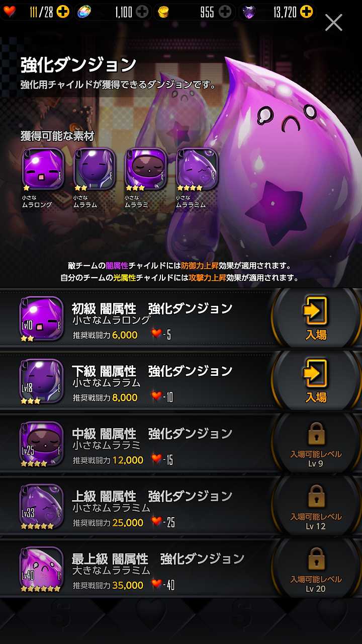Select the 上級 闇属性 dungeon row
Screen dimensions: 362x644
181,506
